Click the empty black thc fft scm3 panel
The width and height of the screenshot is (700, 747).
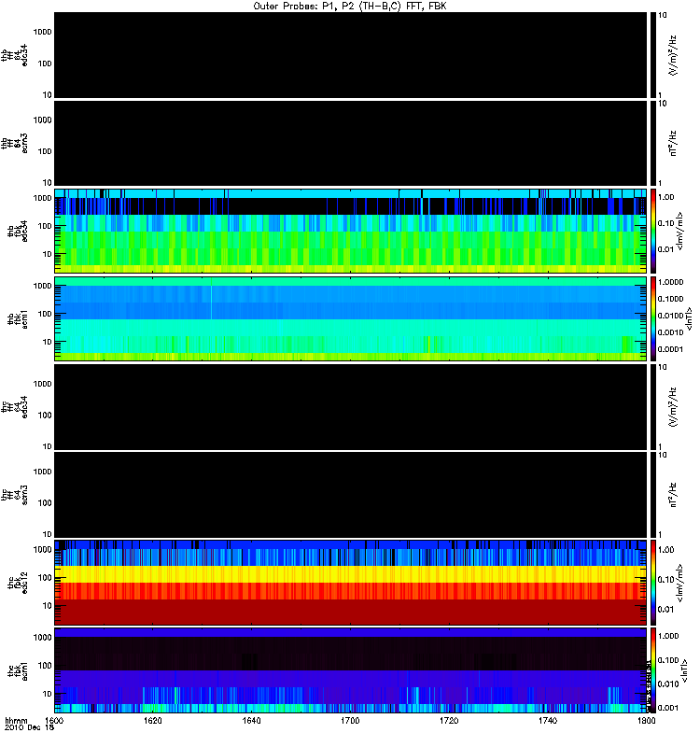[351, 495]
